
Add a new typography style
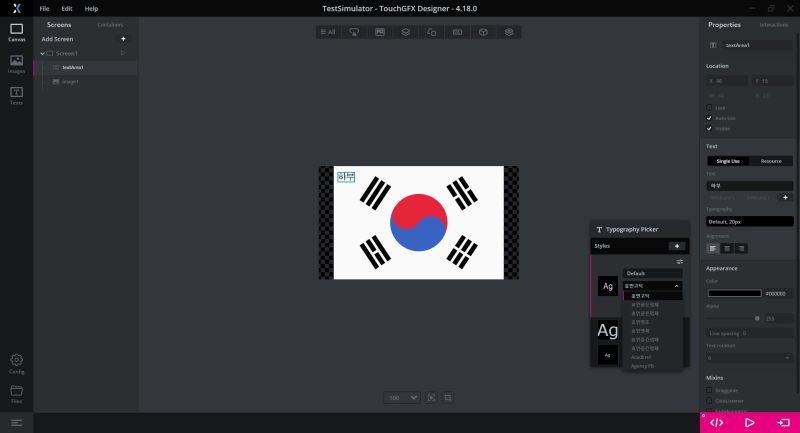tap(677, 245)
